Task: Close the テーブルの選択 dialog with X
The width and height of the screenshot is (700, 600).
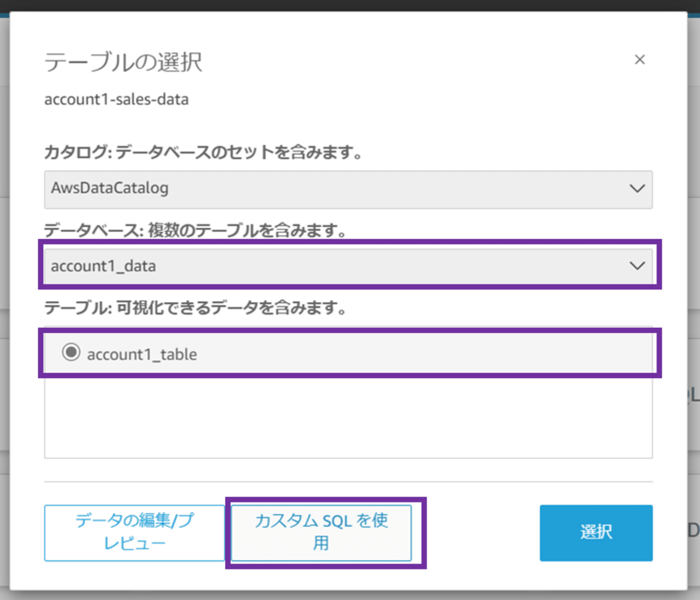Action: (x=639, y=60)
